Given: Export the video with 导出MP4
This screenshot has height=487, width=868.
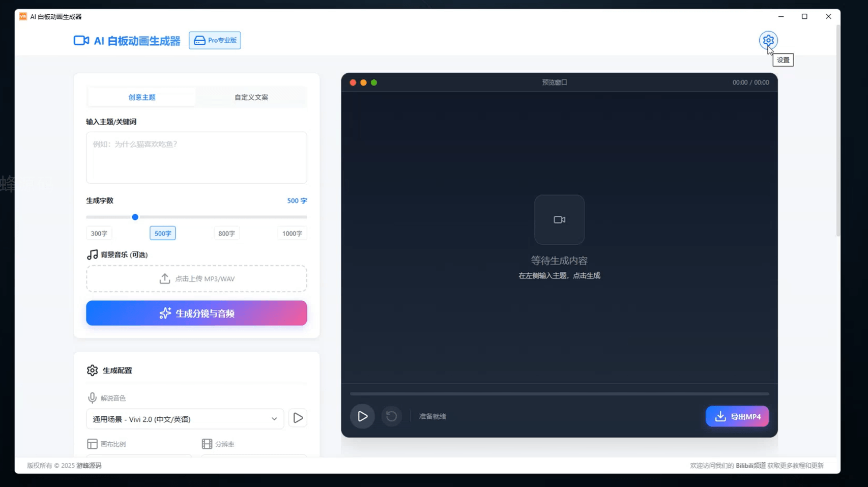Looking at the screenshot, I should pyautogui.click(x=737, y=416).
